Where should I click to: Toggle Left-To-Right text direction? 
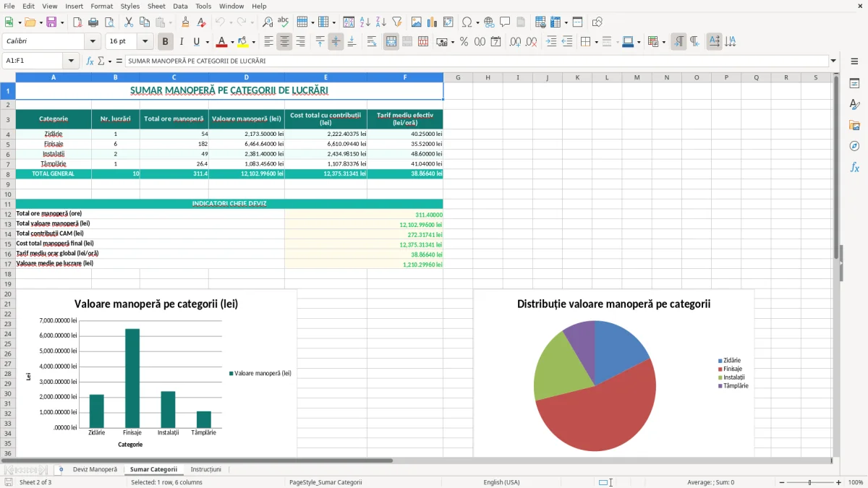click(x=678, y=42)
